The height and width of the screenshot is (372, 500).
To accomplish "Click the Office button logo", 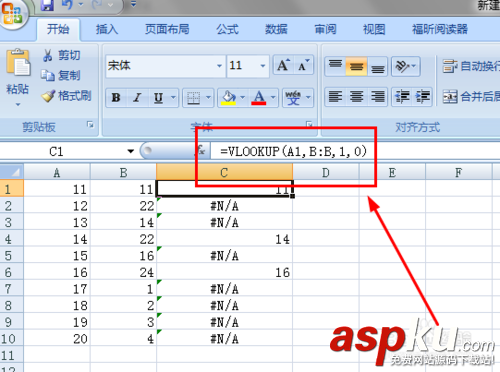I will coord(13,13).
